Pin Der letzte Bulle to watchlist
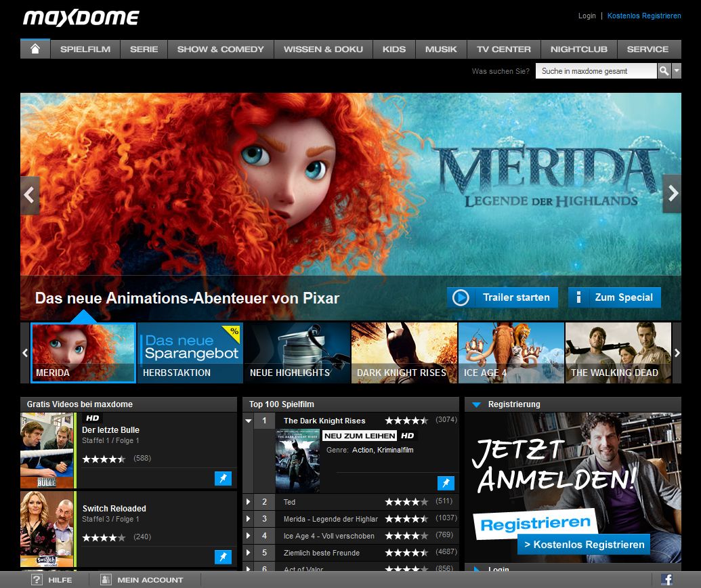 click(223, 478)
